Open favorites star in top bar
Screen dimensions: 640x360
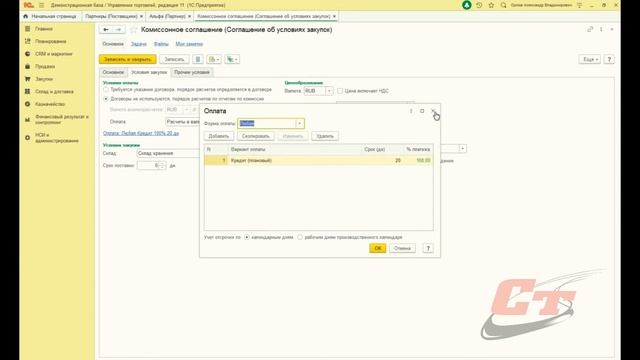tap(491, 5)
